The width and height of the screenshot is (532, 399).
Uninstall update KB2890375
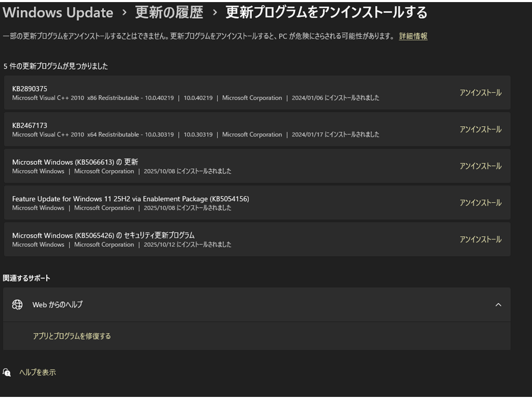click(480, 92)
